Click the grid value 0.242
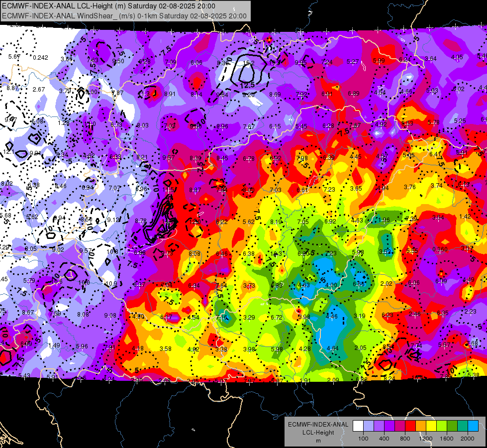Screen dimensions: 487x448 click(x=40, y=58)
